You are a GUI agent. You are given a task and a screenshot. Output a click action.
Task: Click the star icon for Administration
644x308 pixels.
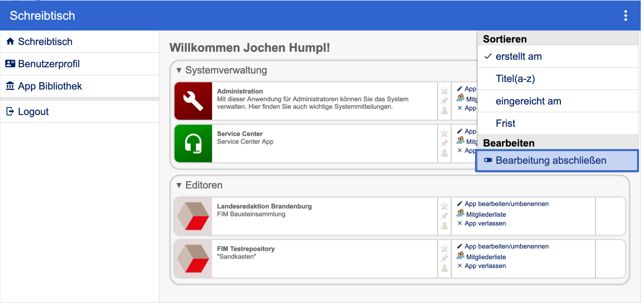click(444, 91)
